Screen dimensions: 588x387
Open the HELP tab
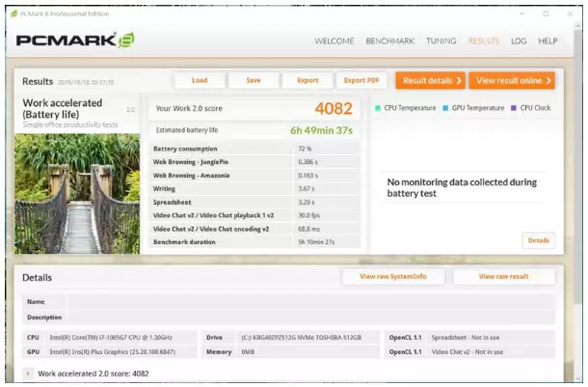click(548, 41)
